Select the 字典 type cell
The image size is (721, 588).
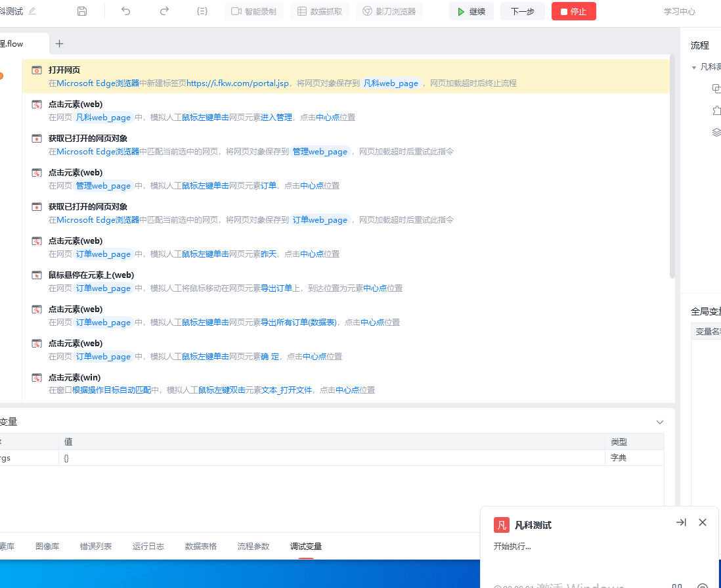(634, 458)
